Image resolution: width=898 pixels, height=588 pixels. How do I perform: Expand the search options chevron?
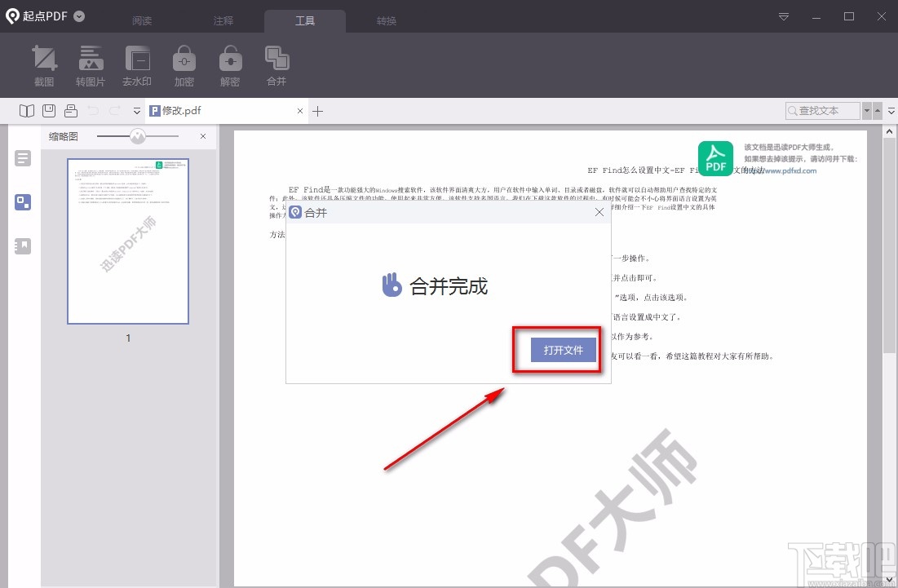[891, 111]
